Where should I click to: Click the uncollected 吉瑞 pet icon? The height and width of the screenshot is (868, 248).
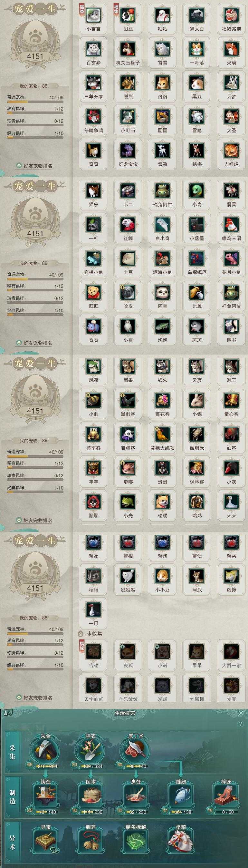[93, 652]
